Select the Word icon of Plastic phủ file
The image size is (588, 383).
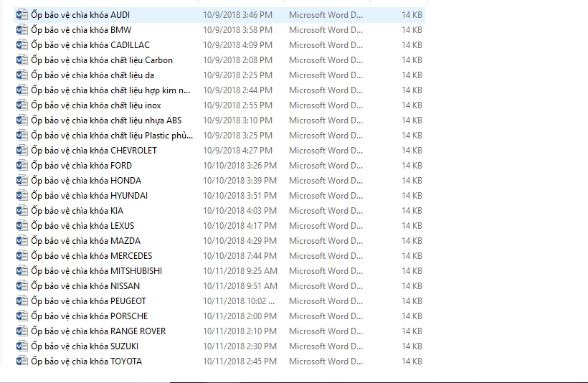point(22,135)
